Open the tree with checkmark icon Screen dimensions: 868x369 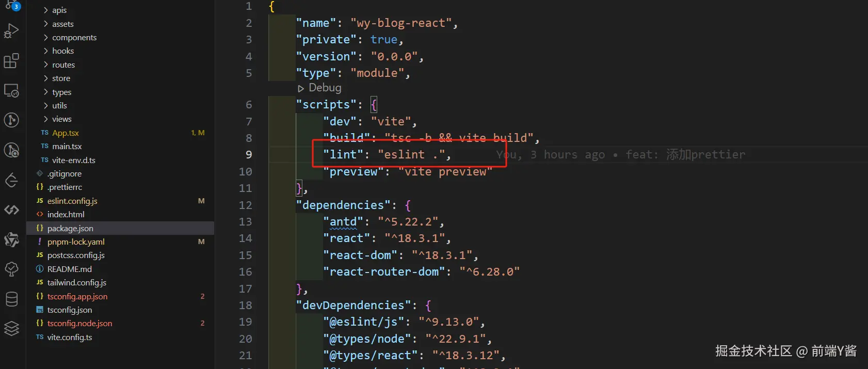pos(11,269)
